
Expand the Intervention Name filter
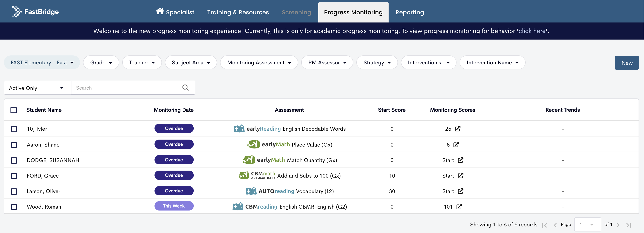(492, 62)
